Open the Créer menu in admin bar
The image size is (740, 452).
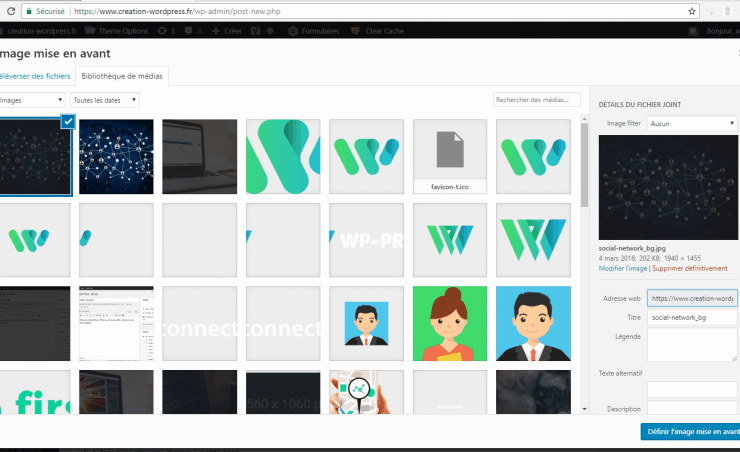coord(227,31)
